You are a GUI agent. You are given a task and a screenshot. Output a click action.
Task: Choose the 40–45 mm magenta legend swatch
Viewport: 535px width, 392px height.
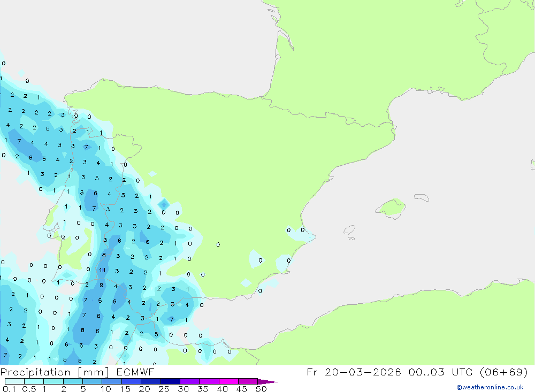click(228, 381)
